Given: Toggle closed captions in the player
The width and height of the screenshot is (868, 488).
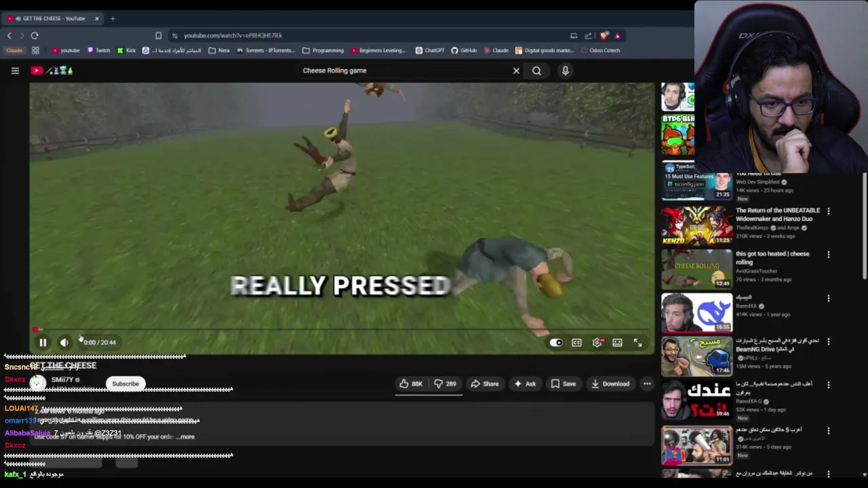Looking at the screenshot, I should coord(576,342).
